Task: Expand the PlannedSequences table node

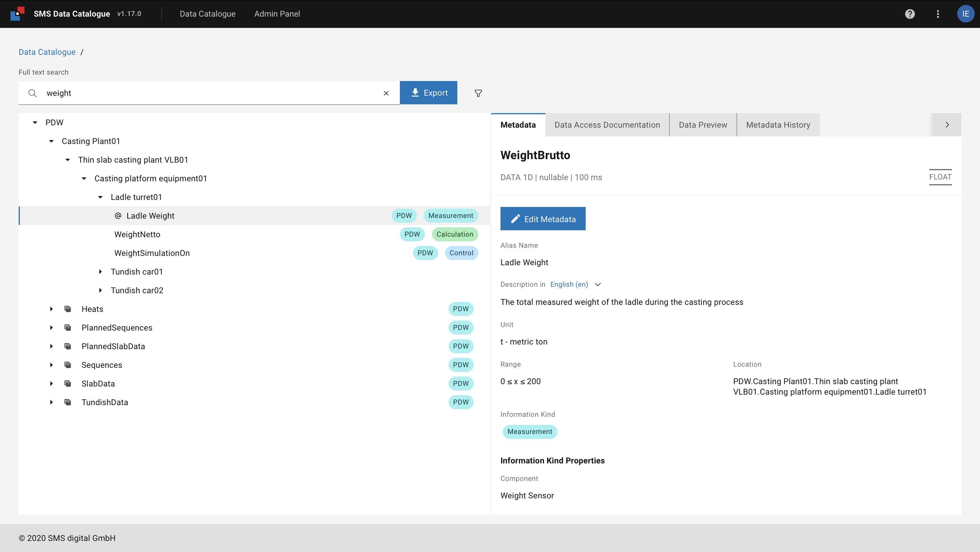Action: click(51, 328)
